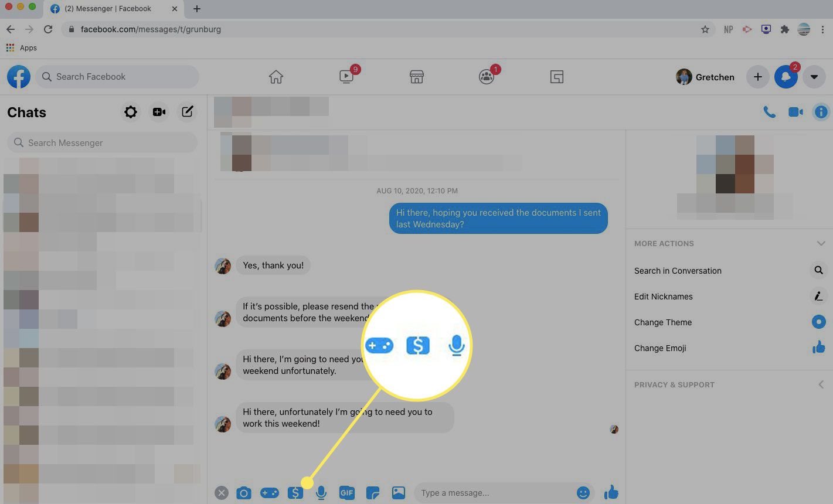This screenshot has width=833, height=504.
Task: Click Edit Nicknames option
Action: (663, 297)
